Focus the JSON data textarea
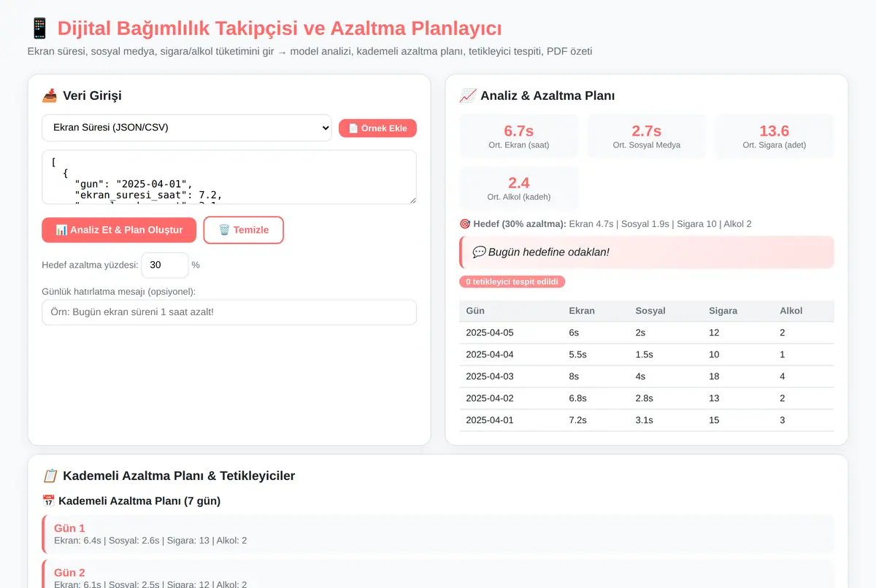The image size is (876, 588). click(229, 177)
